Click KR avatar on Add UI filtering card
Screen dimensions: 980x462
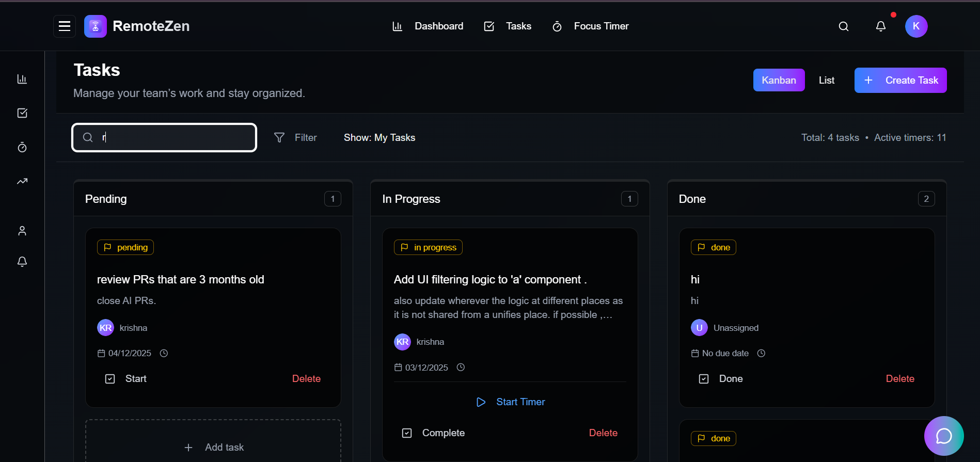402,342
